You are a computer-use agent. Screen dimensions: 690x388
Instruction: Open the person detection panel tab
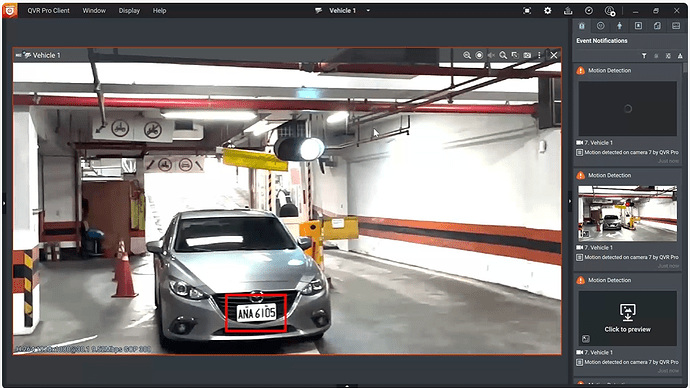[x=619, y=26]
